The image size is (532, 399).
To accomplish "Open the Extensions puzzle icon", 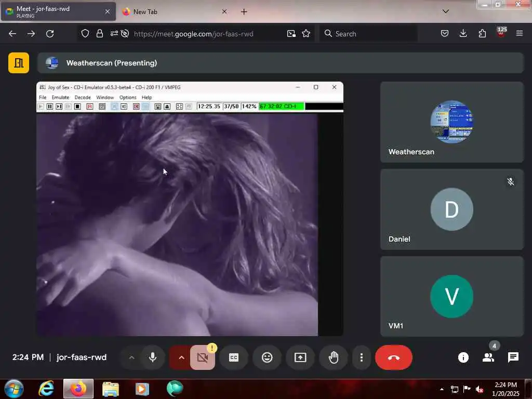I will tap(482, 33).
